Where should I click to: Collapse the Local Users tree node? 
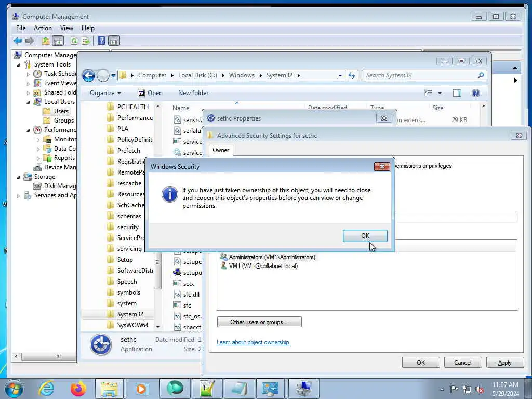[28, 102]
